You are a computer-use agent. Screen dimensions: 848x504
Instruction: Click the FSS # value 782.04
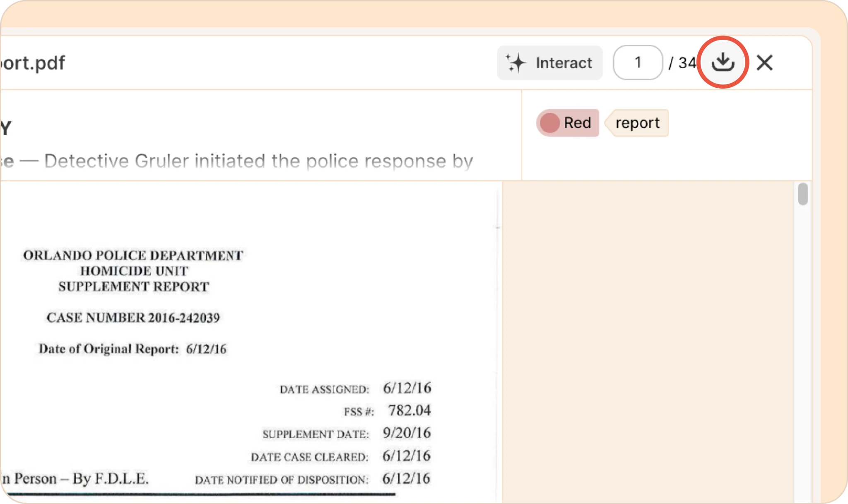409,410
